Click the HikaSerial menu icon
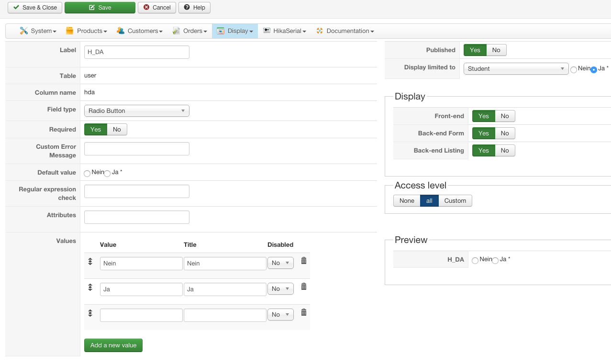 267,31
